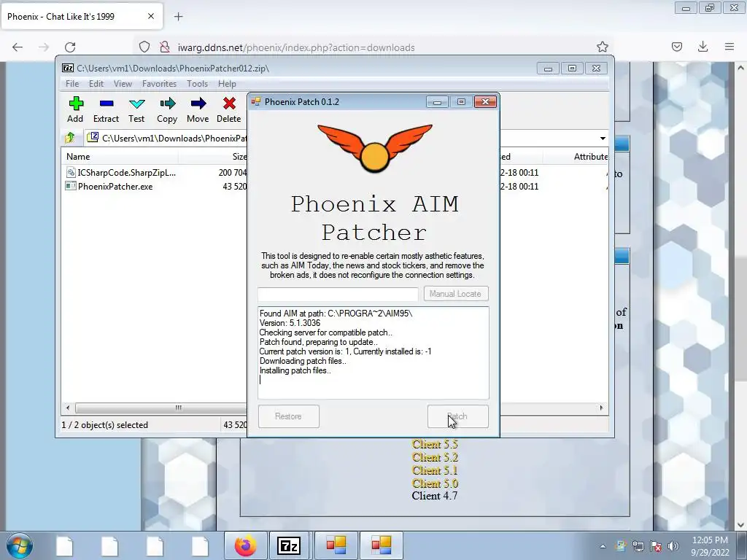Click the Action Center flag tray icon
The height and width of the screenshot is (560, 747).
pos(656,546)
